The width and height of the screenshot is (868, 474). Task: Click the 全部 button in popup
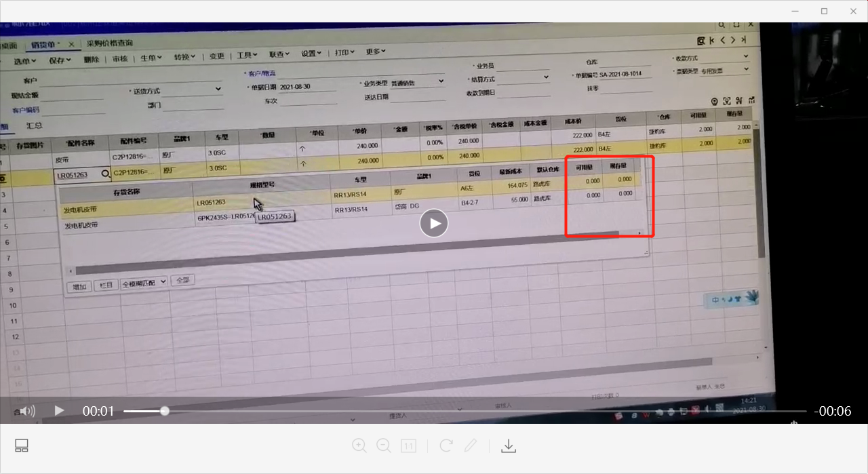pos(182,280)
